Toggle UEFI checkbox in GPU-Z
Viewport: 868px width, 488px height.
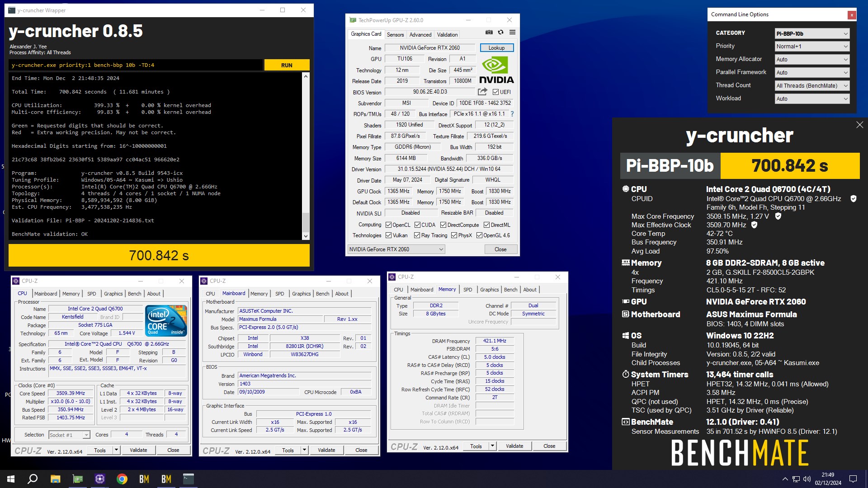(495, 92)
